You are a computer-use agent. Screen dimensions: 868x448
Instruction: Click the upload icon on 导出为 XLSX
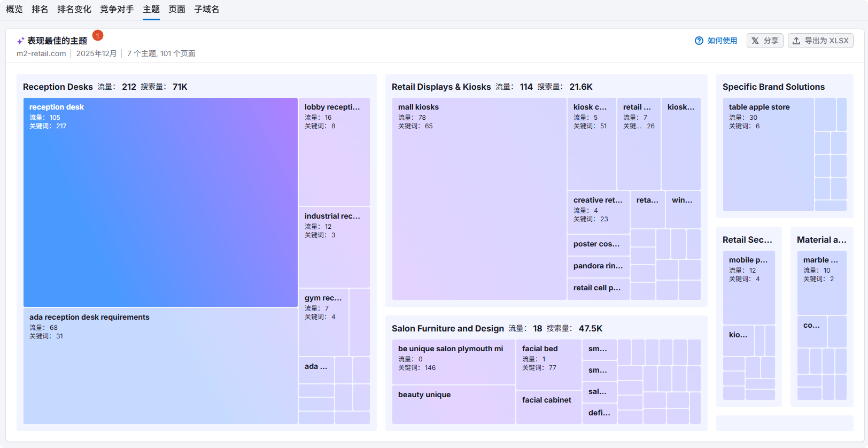tap(796, 41)
